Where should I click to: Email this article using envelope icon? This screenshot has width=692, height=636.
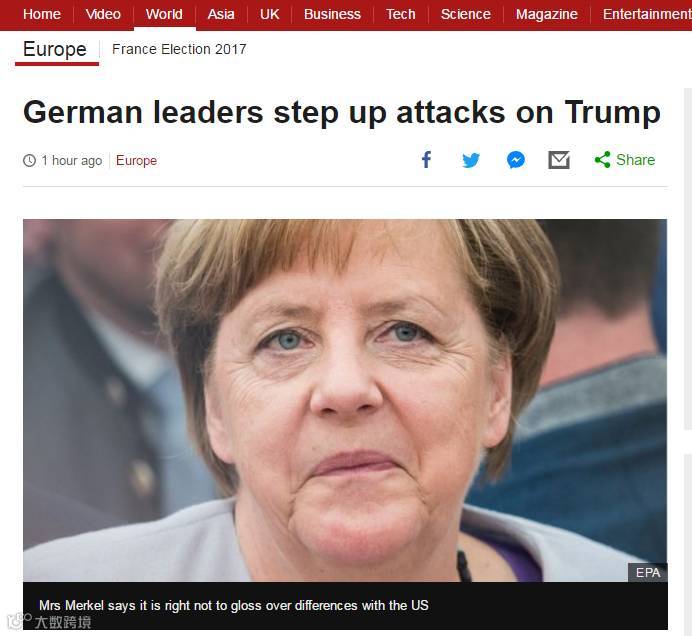point(559,160)
